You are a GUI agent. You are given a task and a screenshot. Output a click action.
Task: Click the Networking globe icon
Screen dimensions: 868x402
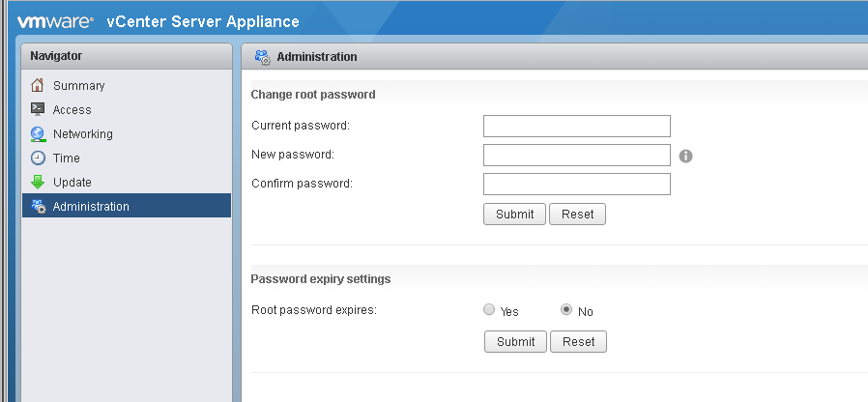(37, 134)
